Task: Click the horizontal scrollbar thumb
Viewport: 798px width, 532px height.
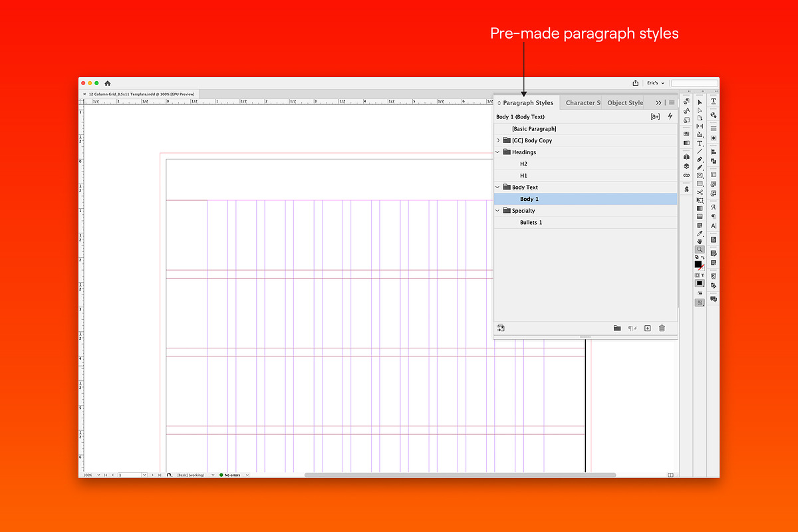Action: coord(460,475)
